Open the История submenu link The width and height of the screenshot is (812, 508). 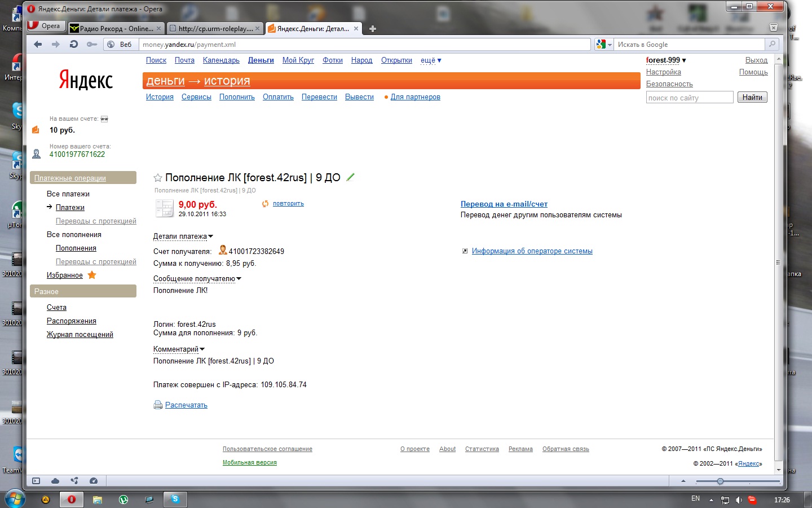pyautogui.click(x=160, y=97)
